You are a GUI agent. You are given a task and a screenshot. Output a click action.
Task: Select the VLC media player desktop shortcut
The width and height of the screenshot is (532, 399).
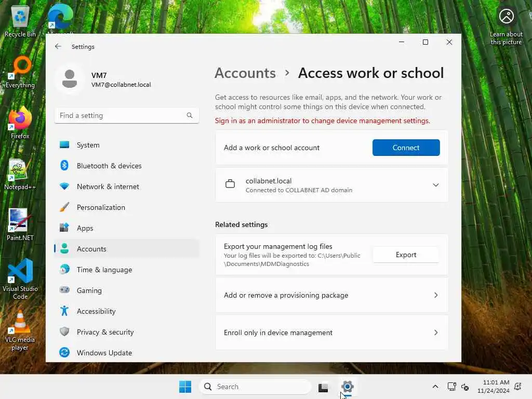tap(20, 331)
